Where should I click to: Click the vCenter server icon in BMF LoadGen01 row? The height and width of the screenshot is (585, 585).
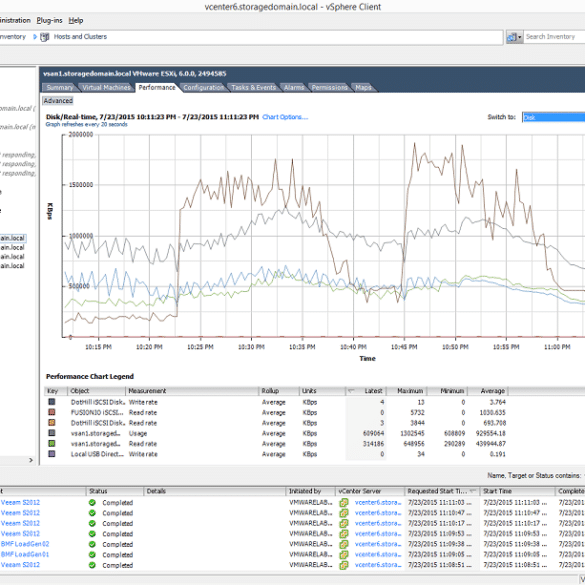coord(344,555)
